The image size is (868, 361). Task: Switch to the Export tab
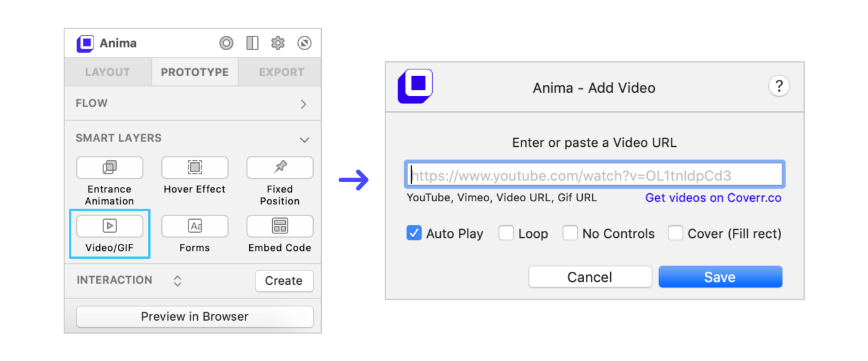pos(281,72)
